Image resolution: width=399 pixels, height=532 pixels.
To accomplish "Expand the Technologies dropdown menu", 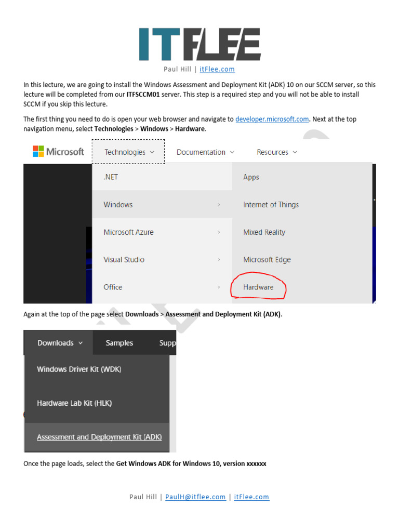I will pos(129,152).
